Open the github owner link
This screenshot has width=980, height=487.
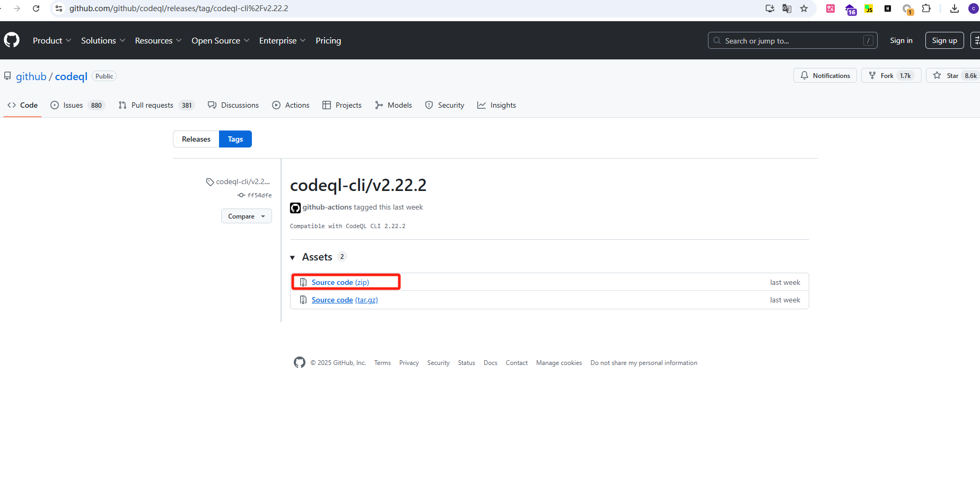31,76
